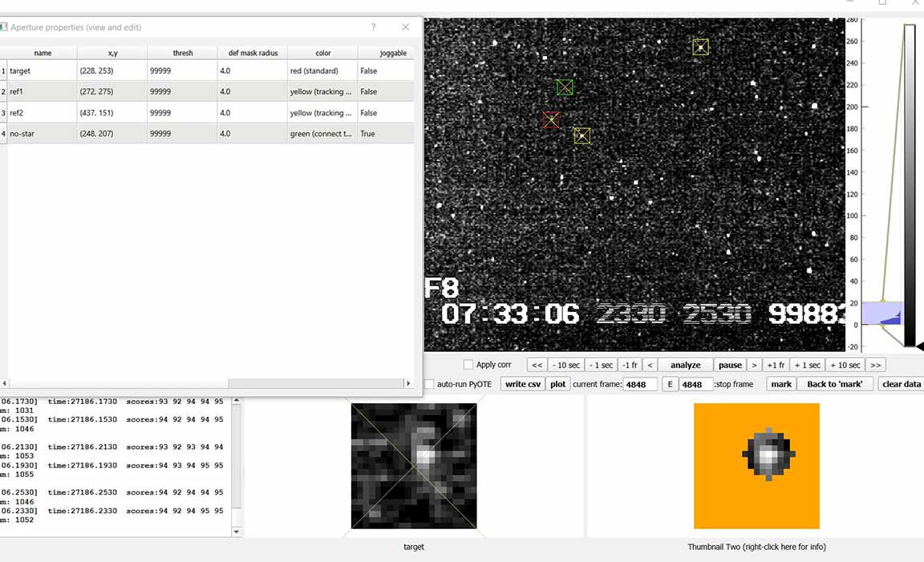Click the contrast level gradient bar
This screenshot has width=924, height=562.
(909, 184)
